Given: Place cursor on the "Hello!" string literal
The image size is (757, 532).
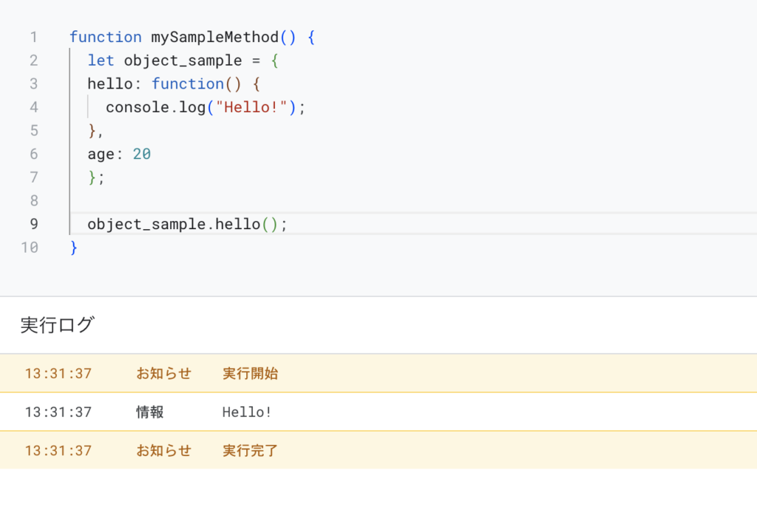Looking at the screenshot, I should pyautogui.click(x=251, y=107).
